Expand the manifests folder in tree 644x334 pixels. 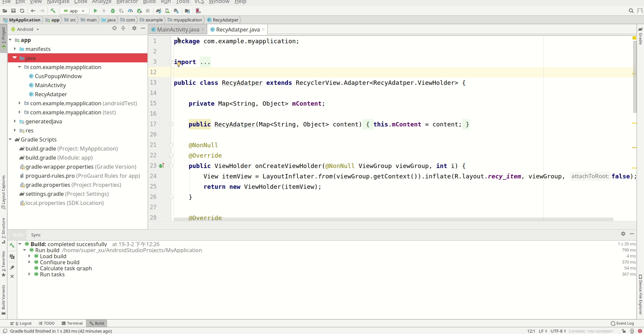point(15,49)
